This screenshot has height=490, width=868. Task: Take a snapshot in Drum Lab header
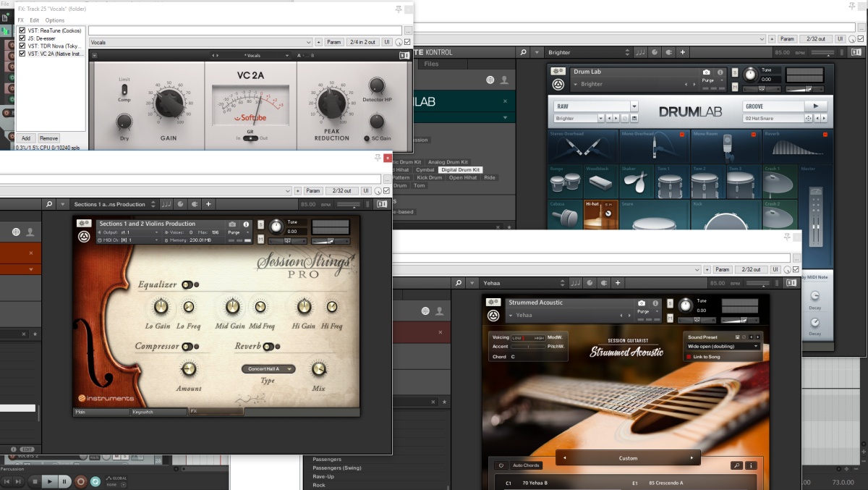coord(707,72)
